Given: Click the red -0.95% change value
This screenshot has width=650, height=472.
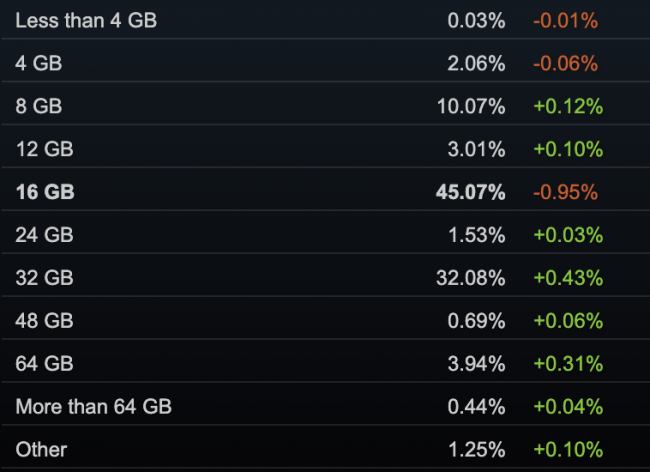Looking at the screenshot, I should (565, 192).
